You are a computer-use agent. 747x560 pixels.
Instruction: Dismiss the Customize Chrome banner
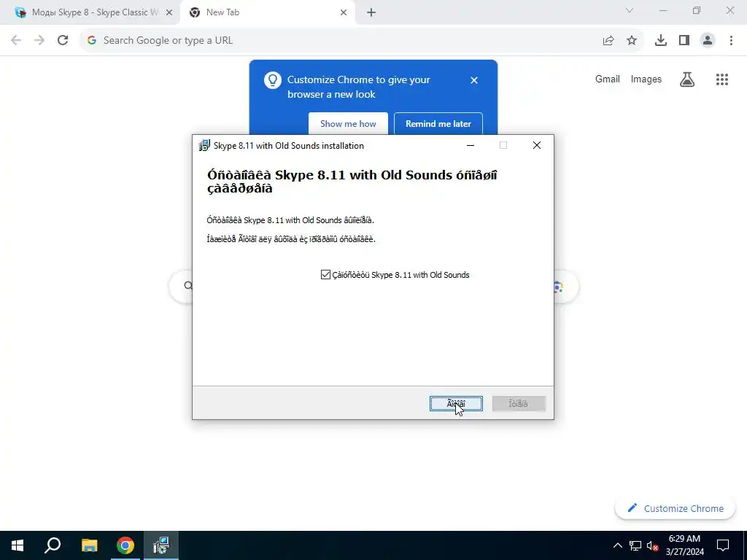point(474,80)
